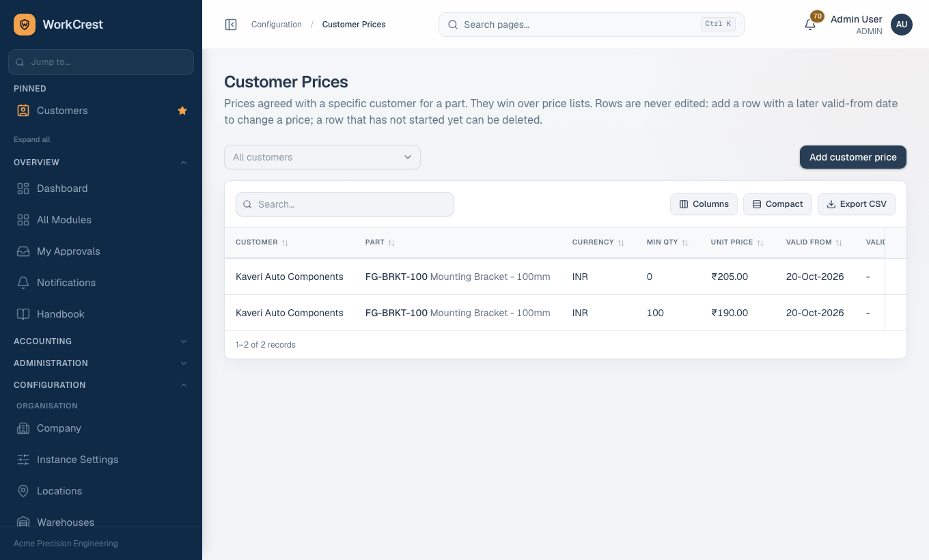Open My Approvals page
This screenshot has height=560, width=929.
pos(101,251)
